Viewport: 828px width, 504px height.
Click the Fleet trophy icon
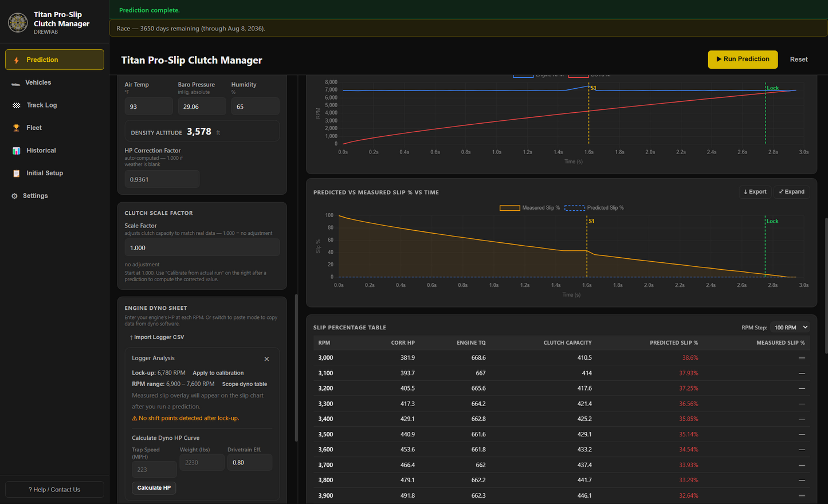click(16, 128)
